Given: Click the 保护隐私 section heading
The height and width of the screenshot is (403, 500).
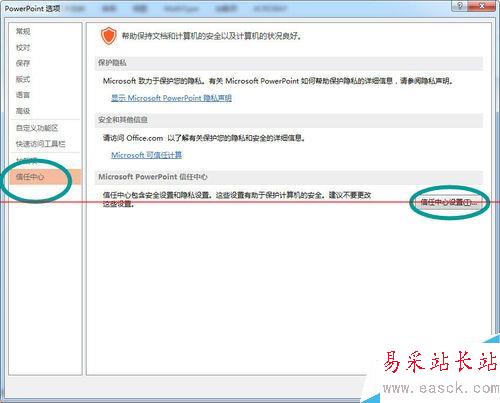Looking at the screenshot, I should pos(112,63).
